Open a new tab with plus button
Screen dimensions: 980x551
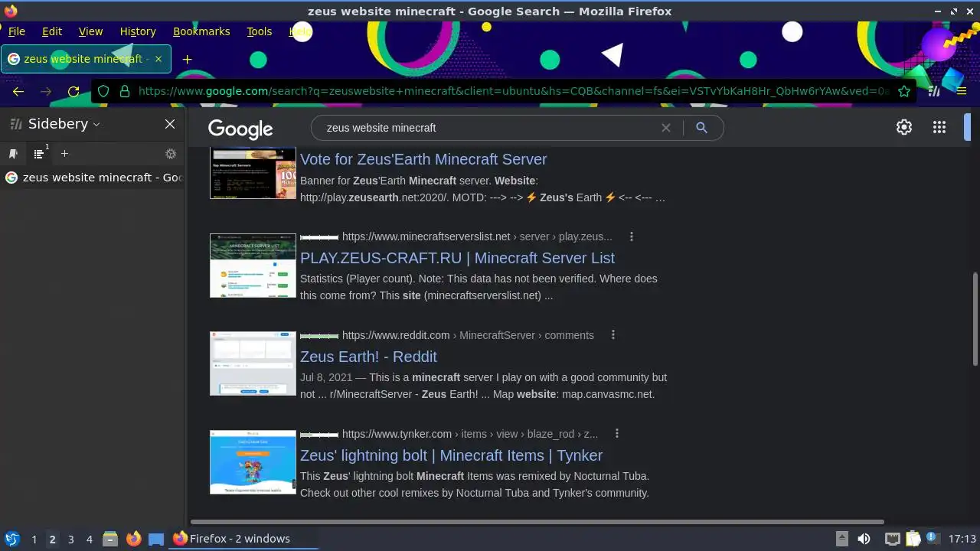pyautogui.click(x=187, y=59)
